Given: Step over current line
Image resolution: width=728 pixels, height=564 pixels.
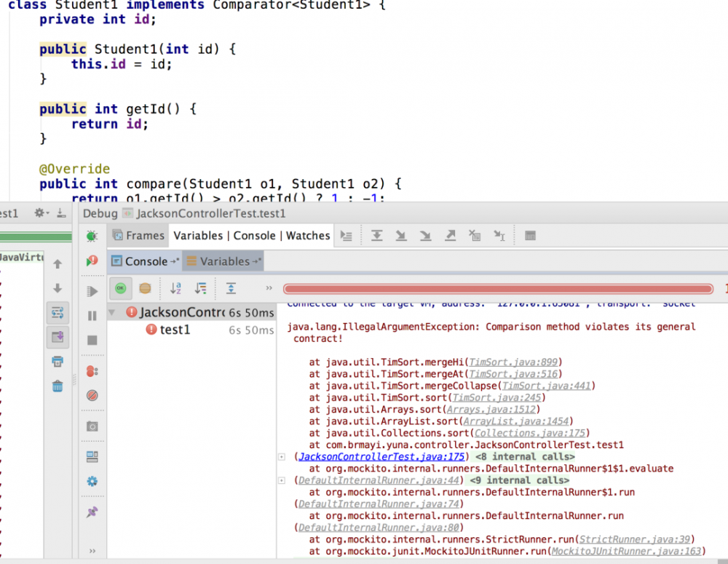Looking at the screenshot, I should pyautogui.click(x=377, y=236).
